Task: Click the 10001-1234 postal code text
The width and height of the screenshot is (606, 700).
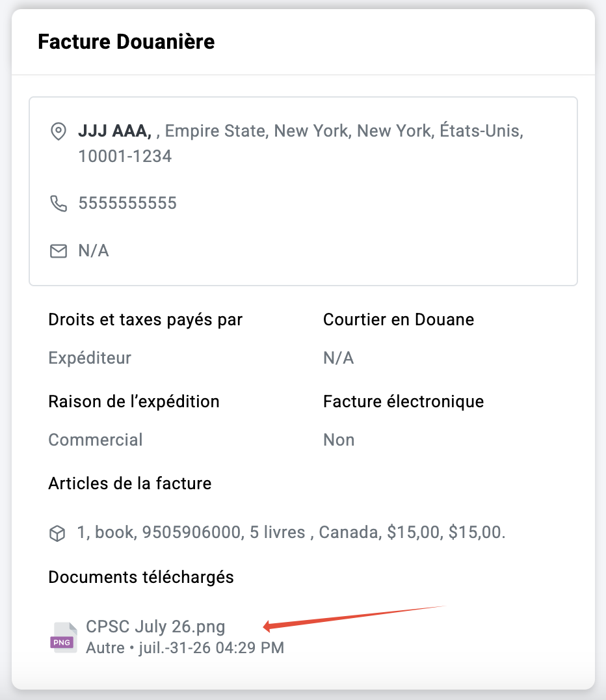Action: (125, 156)
